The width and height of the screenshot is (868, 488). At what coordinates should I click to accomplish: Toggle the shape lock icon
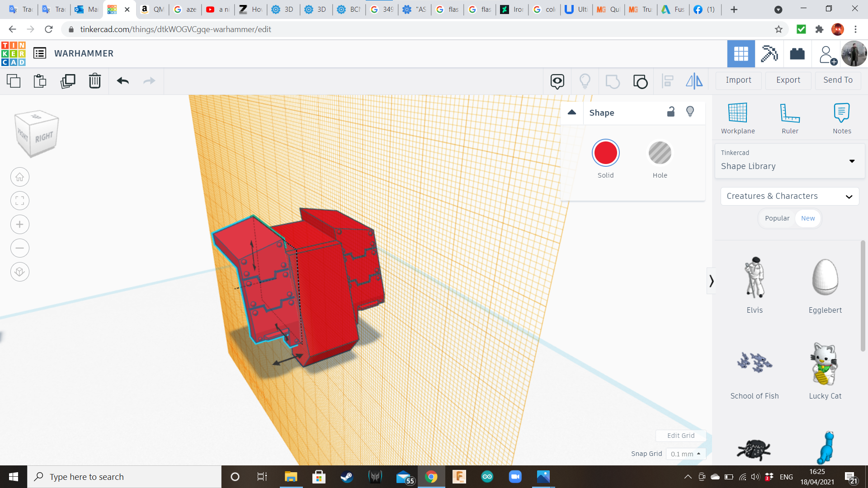pos(671,112)
